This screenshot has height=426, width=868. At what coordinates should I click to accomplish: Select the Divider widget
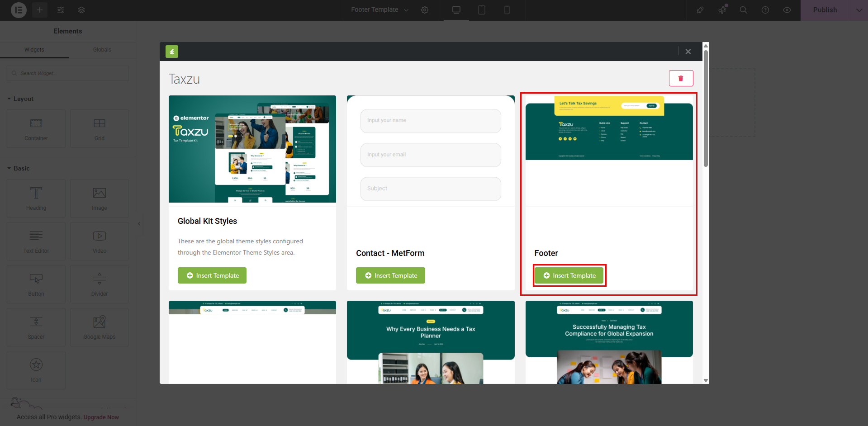pos(100,284)
